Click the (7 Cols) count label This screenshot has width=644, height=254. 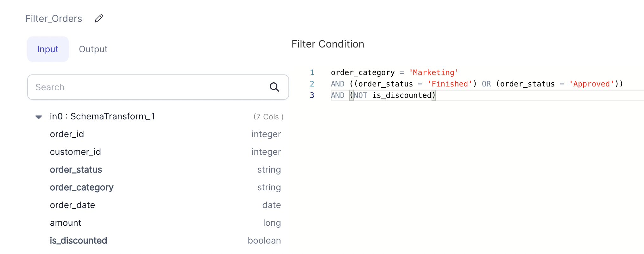(x=268, y=117)
